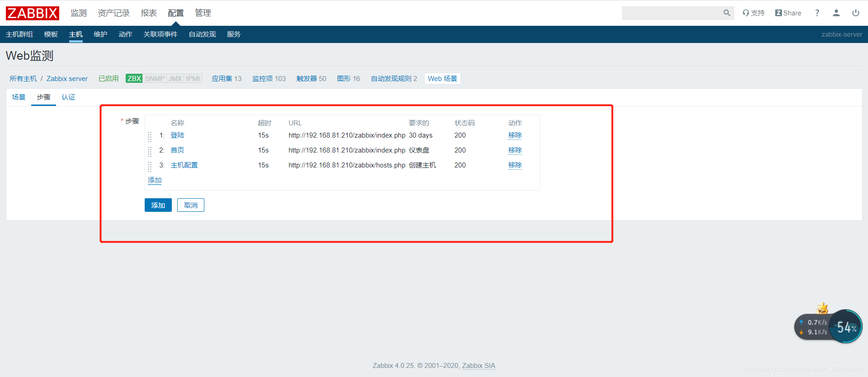Open the help question mark icon

817,13
